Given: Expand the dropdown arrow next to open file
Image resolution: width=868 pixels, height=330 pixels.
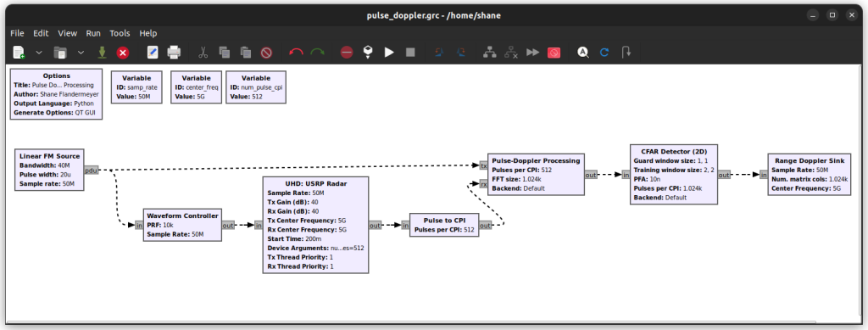Looking at the screenshot, I should tap(81, 52).
